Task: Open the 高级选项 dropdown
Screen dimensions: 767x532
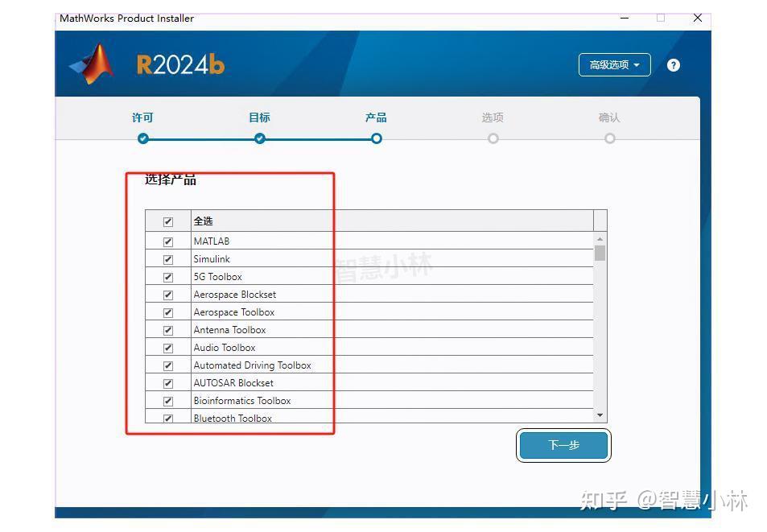Action: (614, 65)
